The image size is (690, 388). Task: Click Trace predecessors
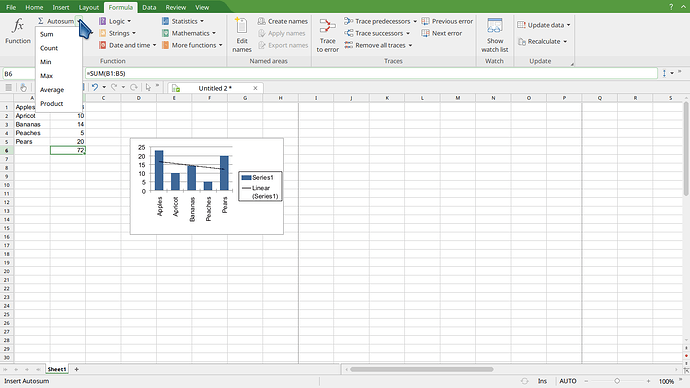377,21
